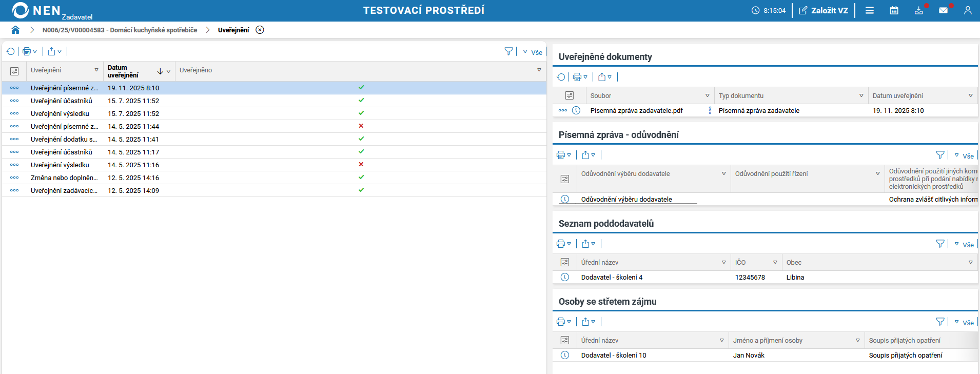
Task: Open Odůvodnění použití řízení column dropdown
Action: (878, 174)
